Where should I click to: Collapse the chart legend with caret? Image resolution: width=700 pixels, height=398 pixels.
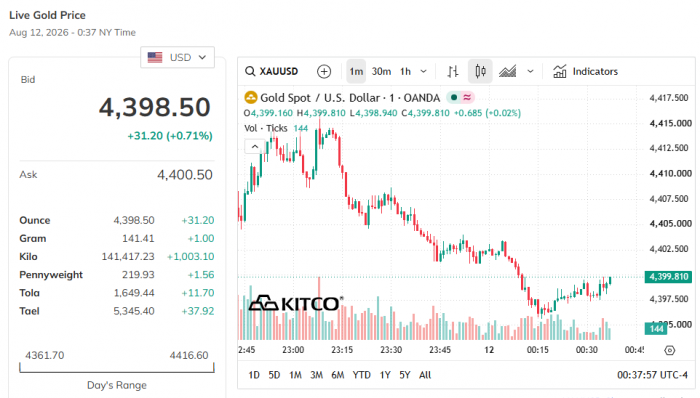255,146
